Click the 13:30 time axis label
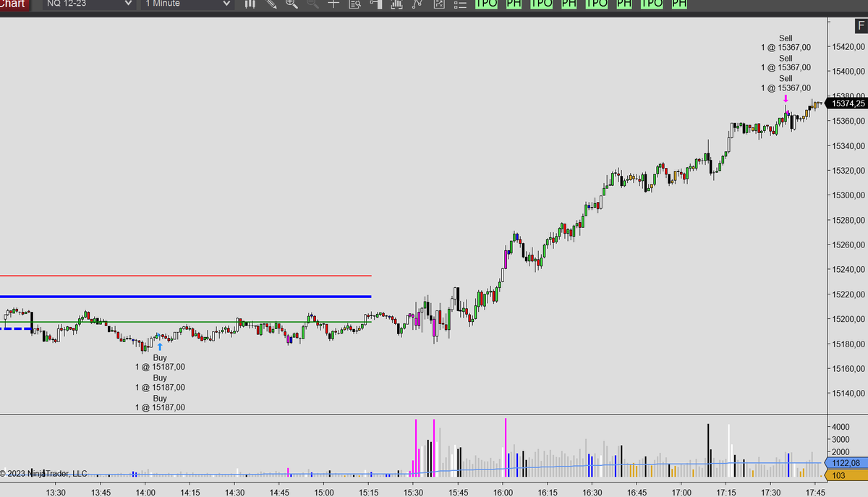 56,492
